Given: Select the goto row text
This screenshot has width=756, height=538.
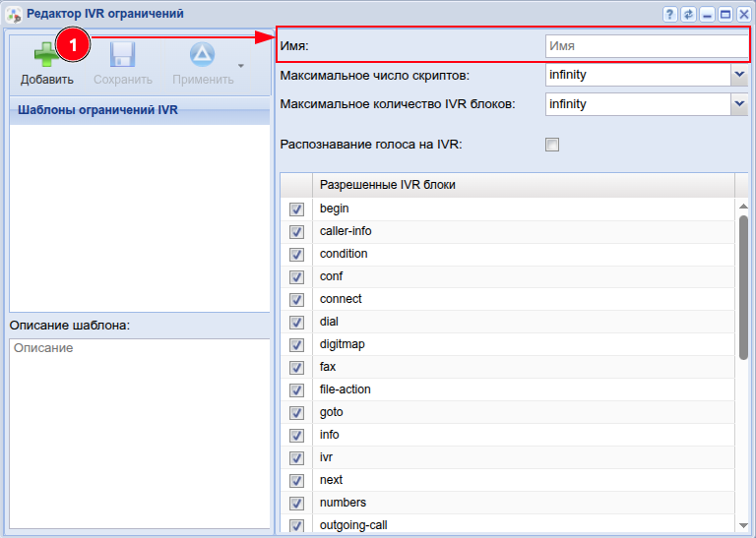Looking at the screenshot, I should click(331, 412).
